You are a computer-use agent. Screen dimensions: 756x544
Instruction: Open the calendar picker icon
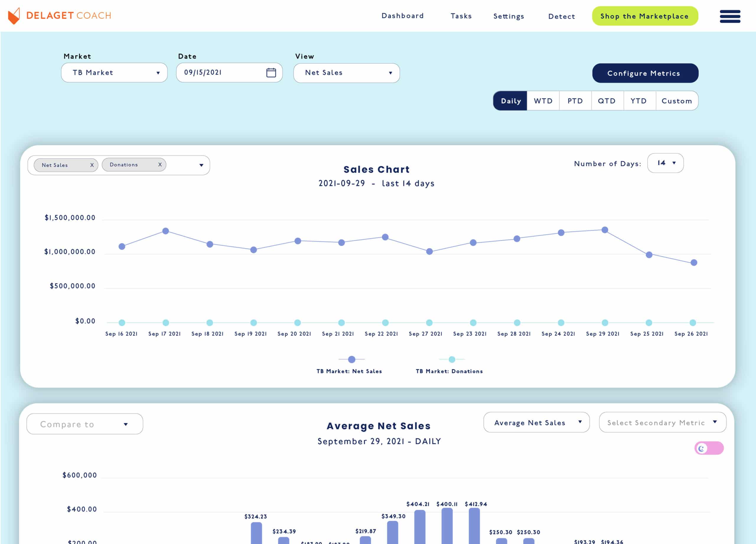[271, 72]
